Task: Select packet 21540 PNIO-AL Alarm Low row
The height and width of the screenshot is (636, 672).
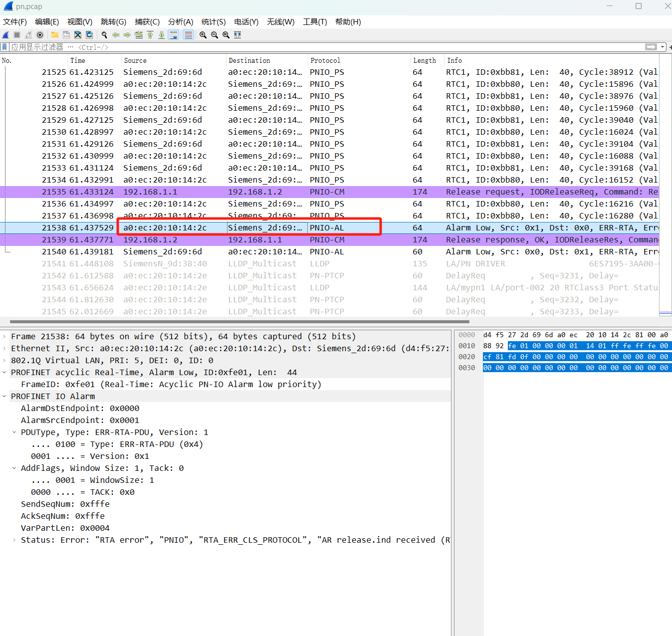Action: pyautogui.click(x=329, y=252)
